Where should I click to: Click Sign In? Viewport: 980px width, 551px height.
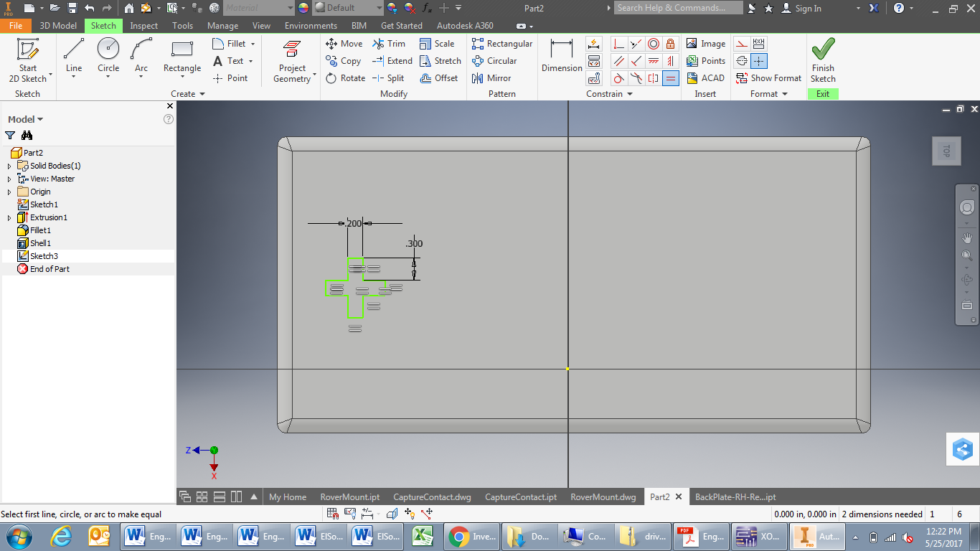pos(801,8)
